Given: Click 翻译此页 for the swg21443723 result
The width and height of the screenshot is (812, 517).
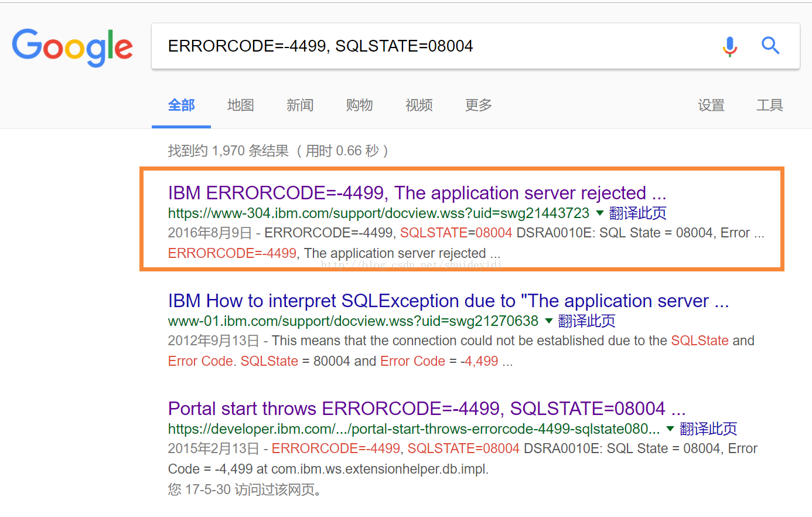Looking at the screenshot, I should (637, 213).
